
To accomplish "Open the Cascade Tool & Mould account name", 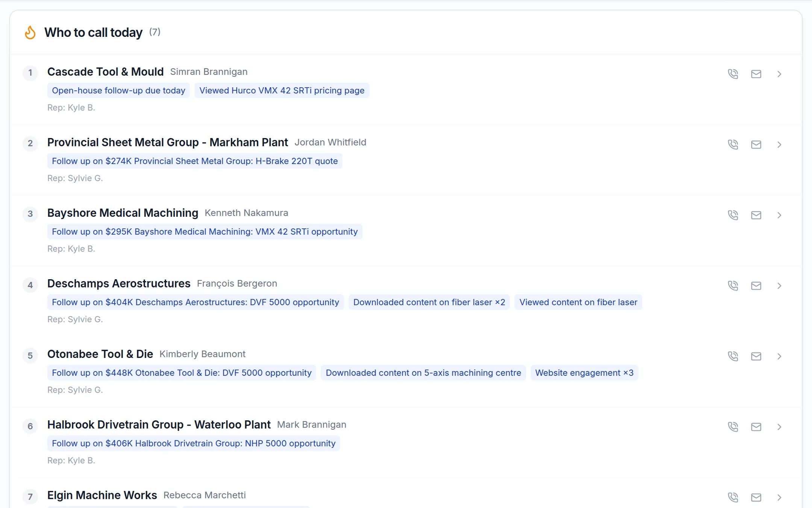I will coord(105,71).
